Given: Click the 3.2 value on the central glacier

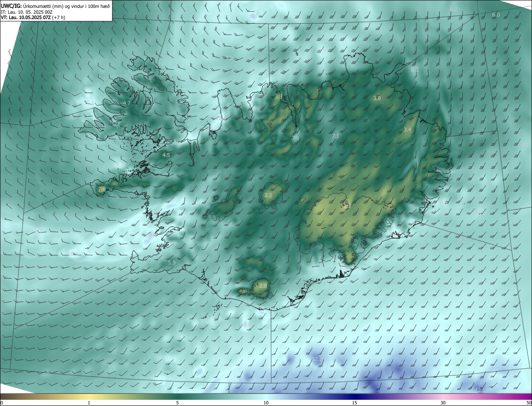Looking at the screenshot, I should click(x=268, y=195).
